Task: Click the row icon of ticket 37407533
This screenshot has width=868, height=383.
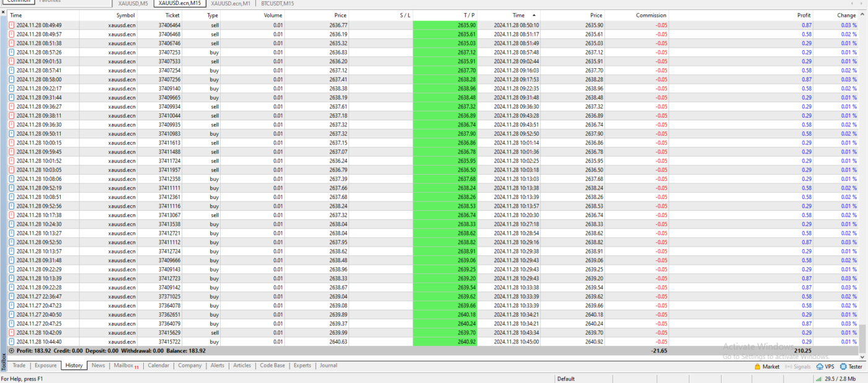Action: tap(11, 61)
